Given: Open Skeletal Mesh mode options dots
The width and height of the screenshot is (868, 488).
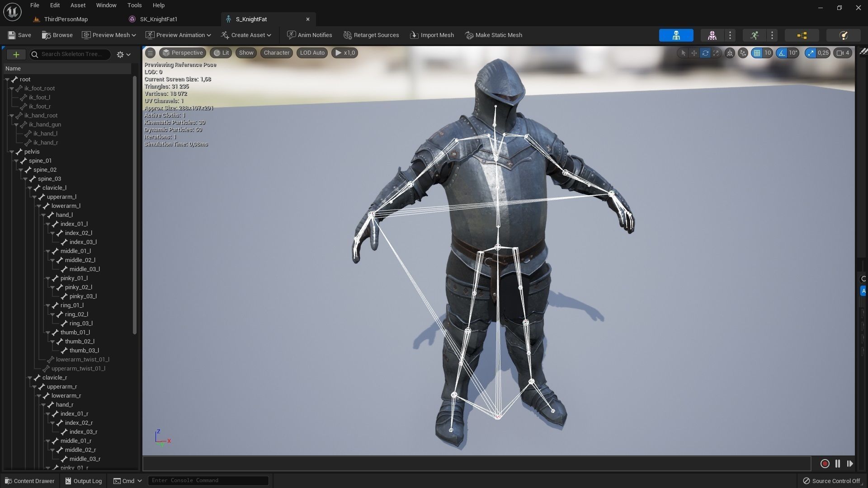Looking at the screenshot, I should click(x=730, y=35).
